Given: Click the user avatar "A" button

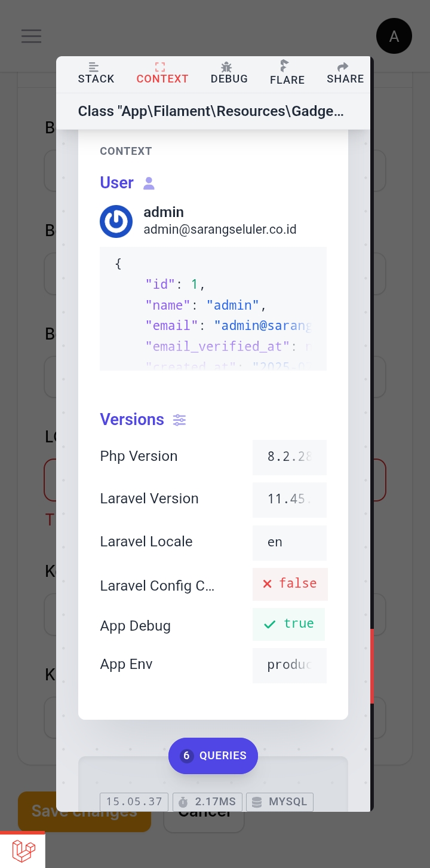Looking at the screenshot, I should pos(394,36).
